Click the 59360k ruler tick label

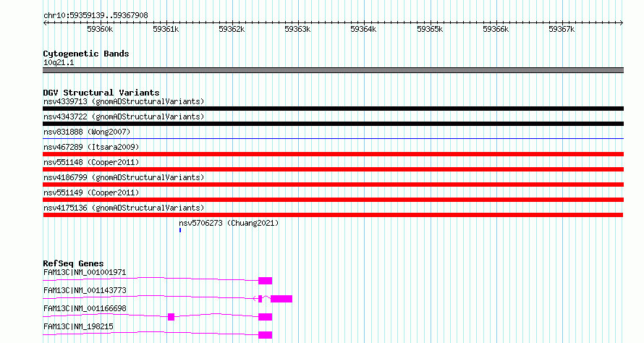click(x=100, y=30)
